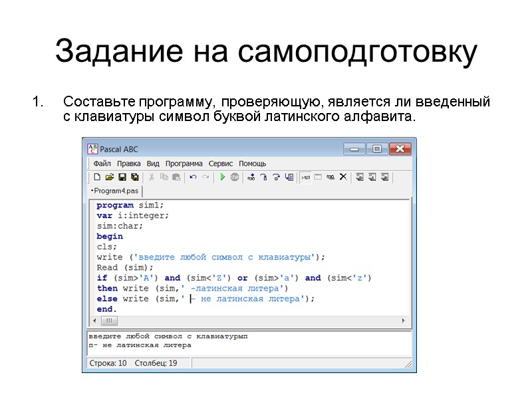Open the Вид menu
Image resolution: width=532 pixels, height=399 pixels.
[153, 164]
